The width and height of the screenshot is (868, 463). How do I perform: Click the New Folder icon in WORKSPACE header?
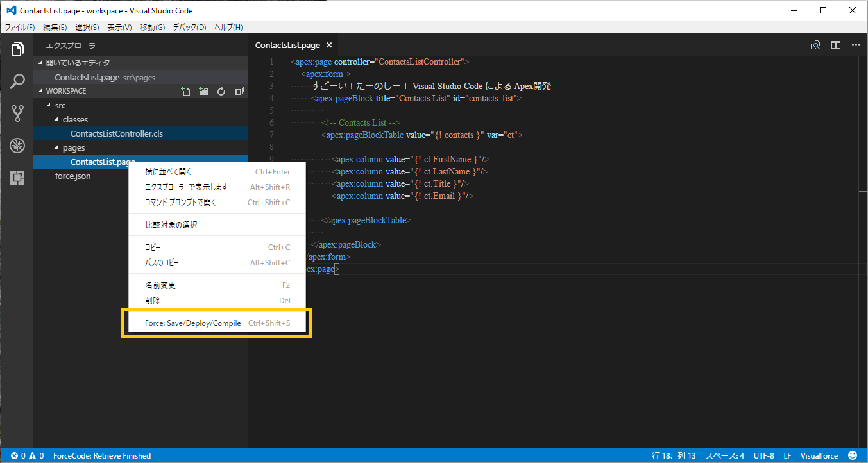[x=203, y=91]
